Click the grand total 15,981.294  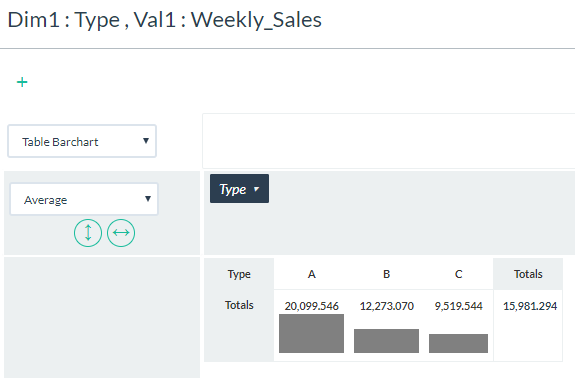(530, 306)
